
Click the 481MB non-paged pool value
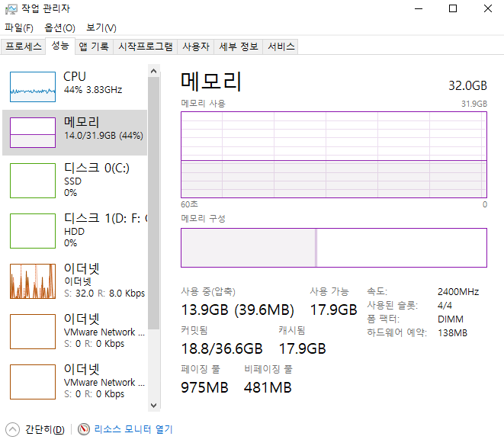(268, 387)
